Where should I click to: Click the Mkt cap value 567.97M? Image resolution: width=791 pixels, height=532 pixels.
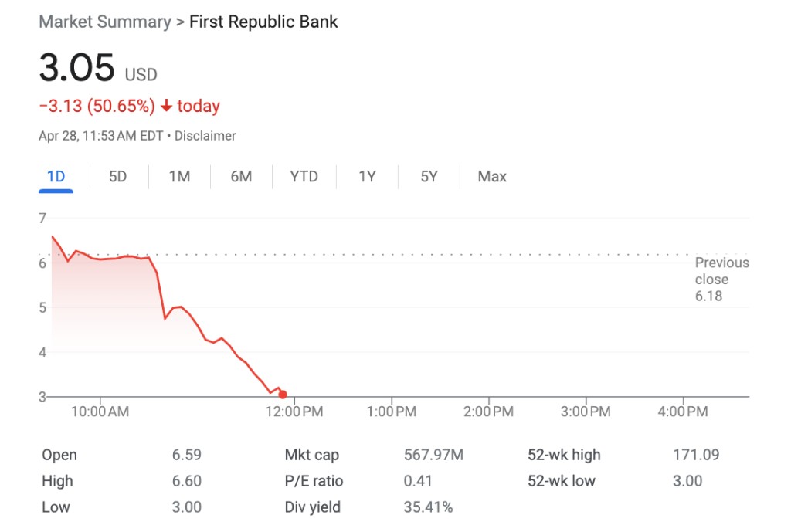[x=433, y=455]
